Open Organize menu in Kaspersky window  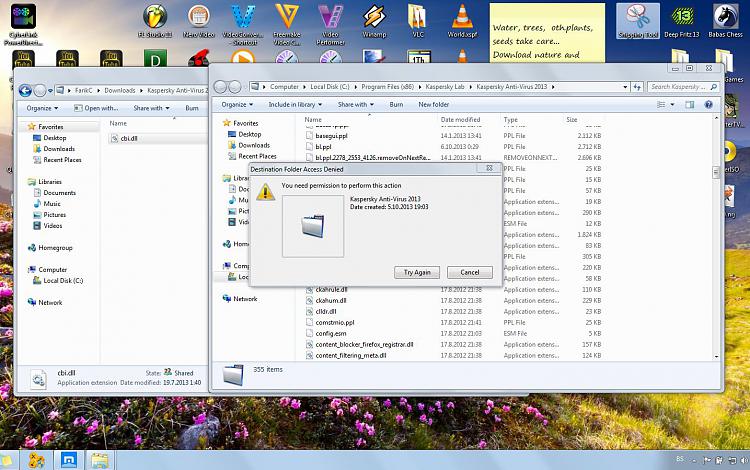[x=237, y=104]
